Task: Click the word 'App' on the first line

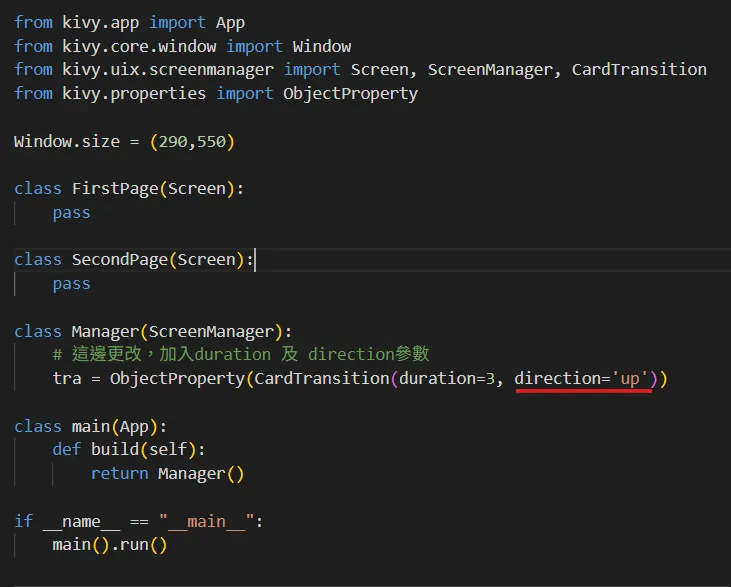Action: click(x=230, y=23)
